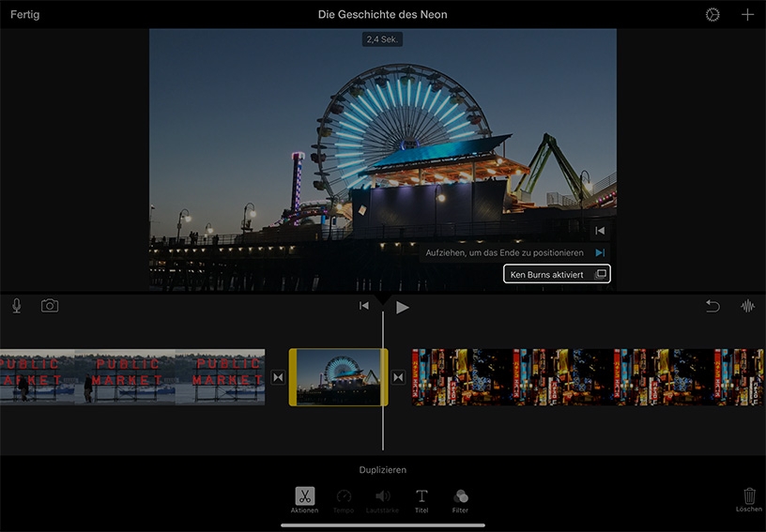This screenshot has width=766, height=532.
Task: Tap Fertig to finish editing
Action: [25, 15]
